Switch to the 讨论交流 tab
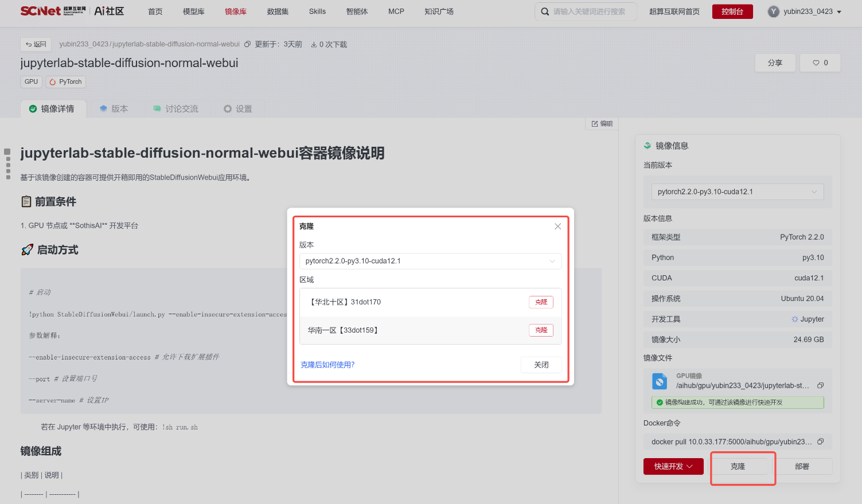Screen dimensions: 862x504 (x=175, y=109)
